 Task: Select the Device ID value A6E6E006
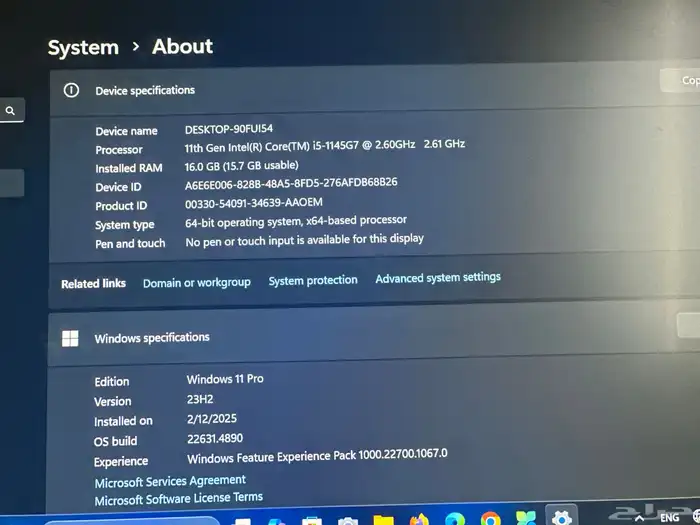click(291, 183)
